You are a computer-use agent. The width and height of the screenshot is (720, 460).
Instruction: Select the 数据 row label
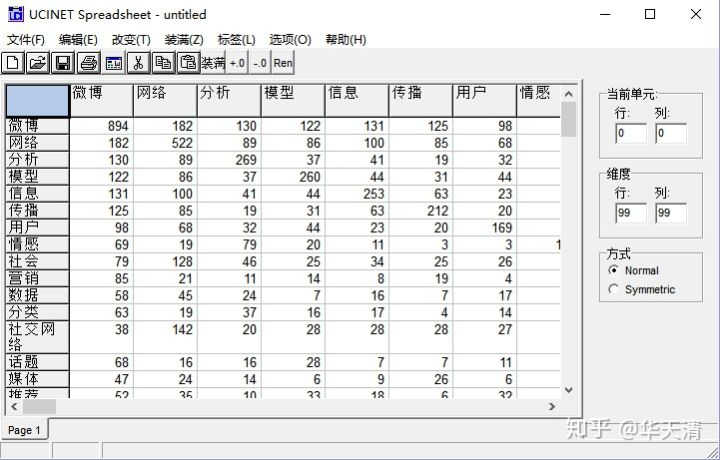point(38,296)
